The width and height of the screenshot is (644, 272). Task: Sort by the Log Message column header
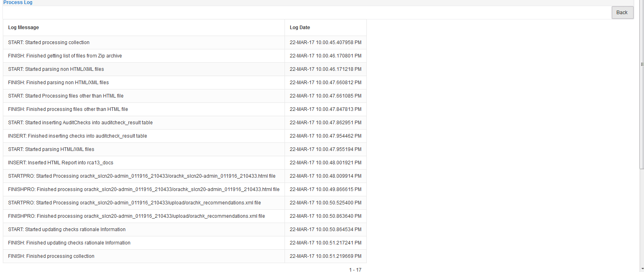(24, 28)
